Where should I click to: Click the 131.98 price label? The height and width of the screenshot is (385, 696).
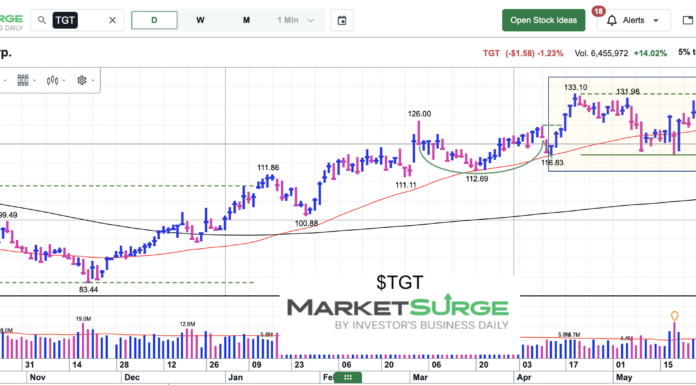628,91
